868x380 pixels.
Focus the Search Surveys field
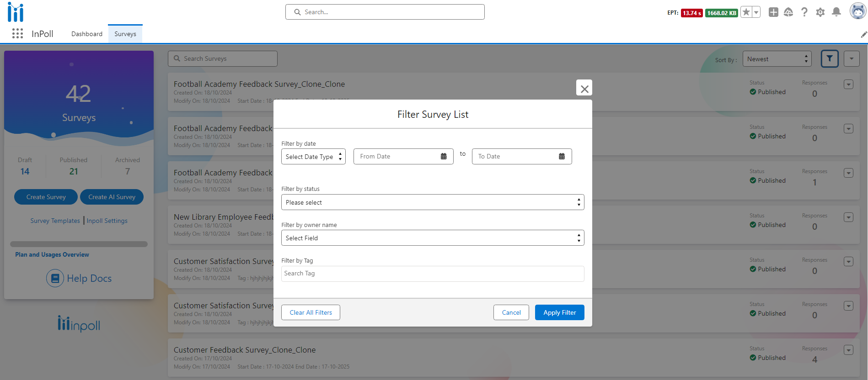[223, 58]
